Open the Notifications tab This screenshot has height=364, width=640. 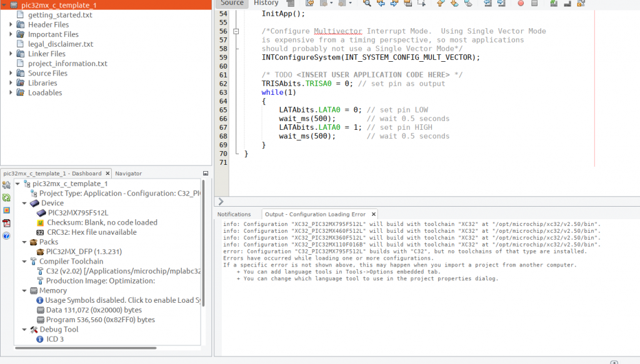click(234, 214)
